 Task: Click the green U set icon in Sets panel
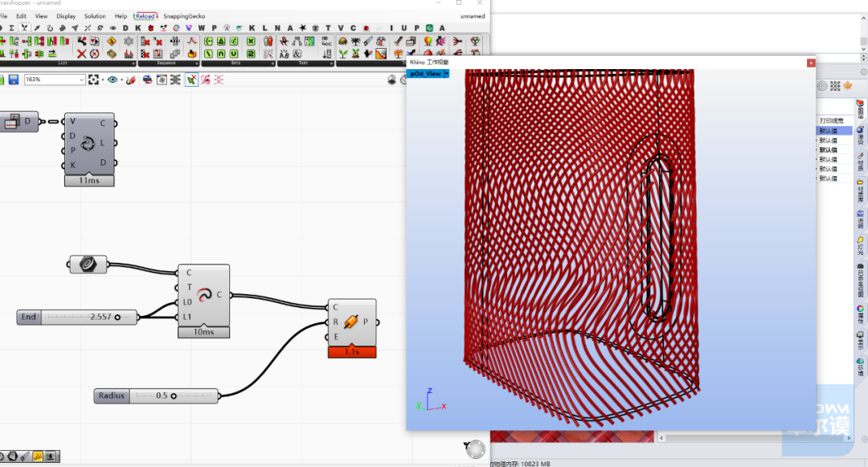point(234,54)
